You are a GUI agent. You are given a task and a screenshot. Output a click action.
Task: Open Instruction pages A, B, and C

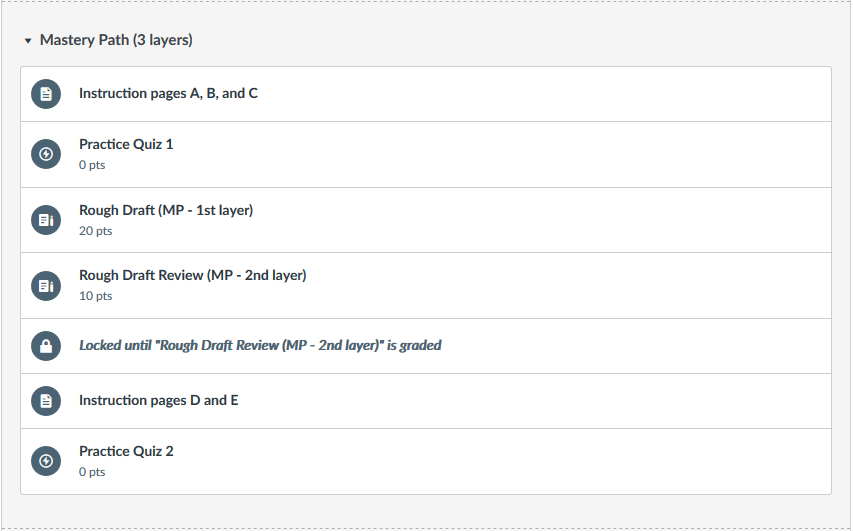[168, 94]
